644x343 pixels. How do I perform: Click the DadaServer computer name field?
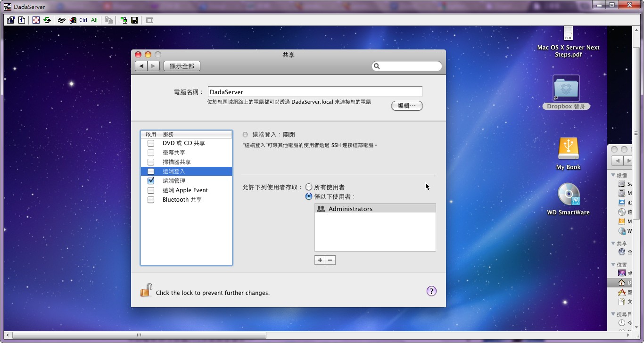tap(314, 91)
